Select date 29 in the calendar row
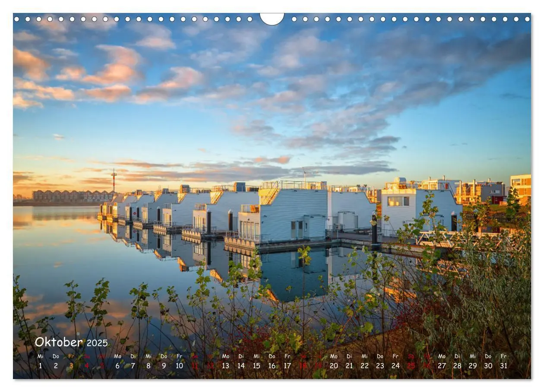This screenshot has height=392, width=544. [473, 366]
